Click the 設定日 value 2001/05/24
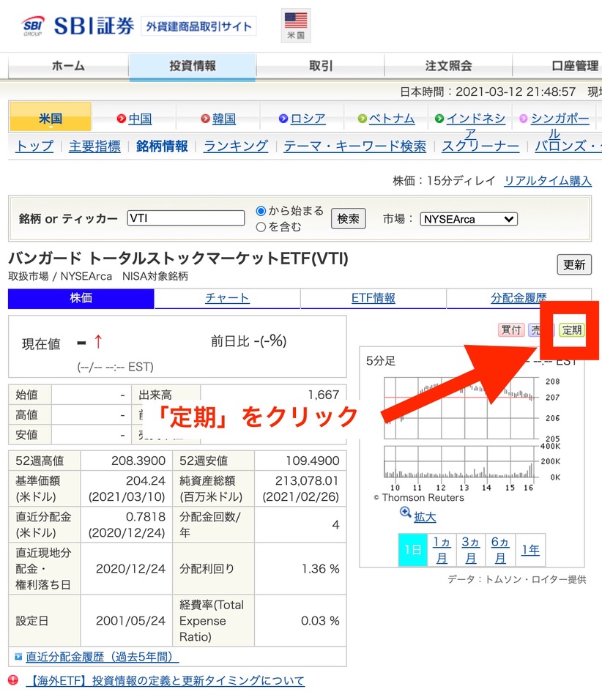602x700 pixels. (x=130, y=621)
